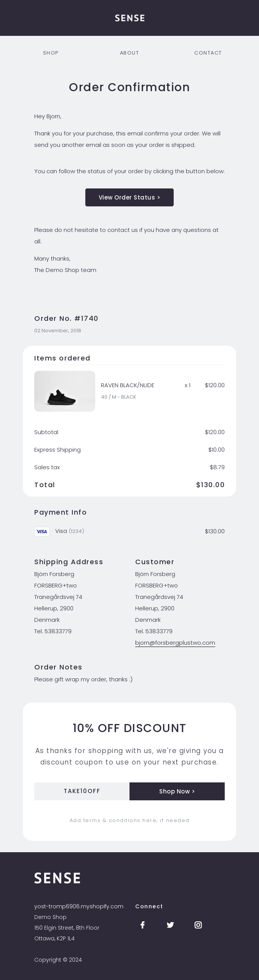Open the Facebook icon under Connect
This screenshot has height=980, width=259.
pos(142,925)
